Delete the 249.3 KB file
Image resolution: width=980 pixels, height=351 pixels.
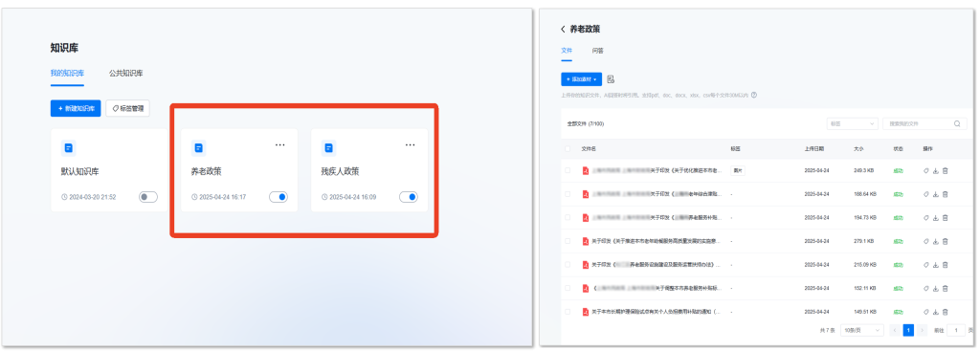tap(945, 170)
